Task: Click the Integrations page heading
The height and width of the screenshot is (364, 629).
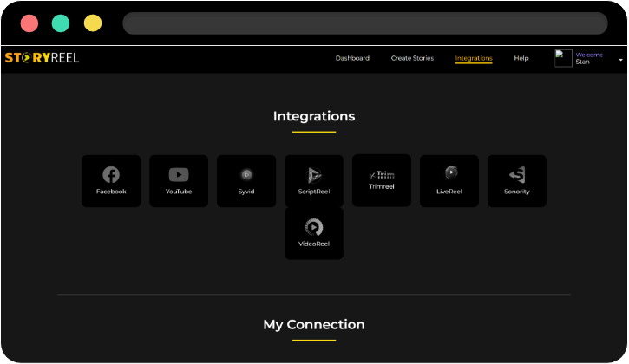Action: (314, 116)
